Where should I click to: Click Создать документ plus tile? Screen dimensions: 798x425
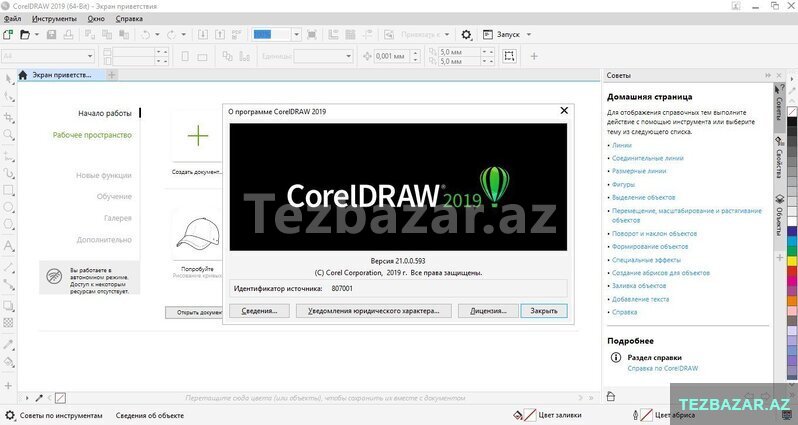click(197, 136)
